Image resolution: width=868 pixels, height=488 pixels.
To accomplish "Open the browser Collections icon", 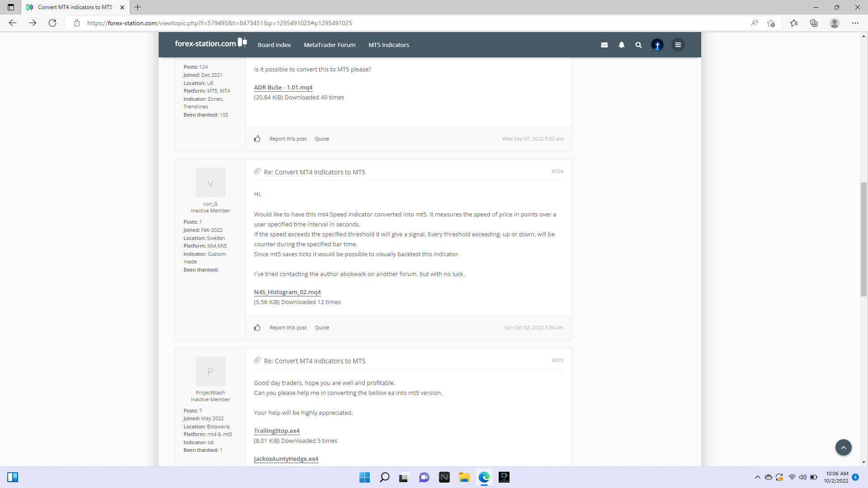I will pyautogui.click(x=814, y=23).
